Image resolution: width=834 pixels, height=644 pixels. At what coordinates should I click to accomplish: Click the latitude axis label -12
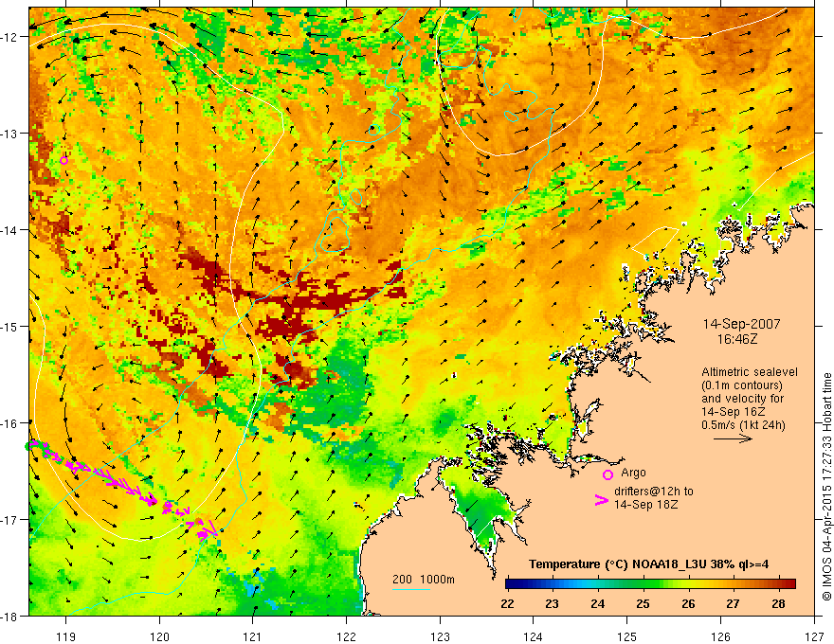point(9,37)
